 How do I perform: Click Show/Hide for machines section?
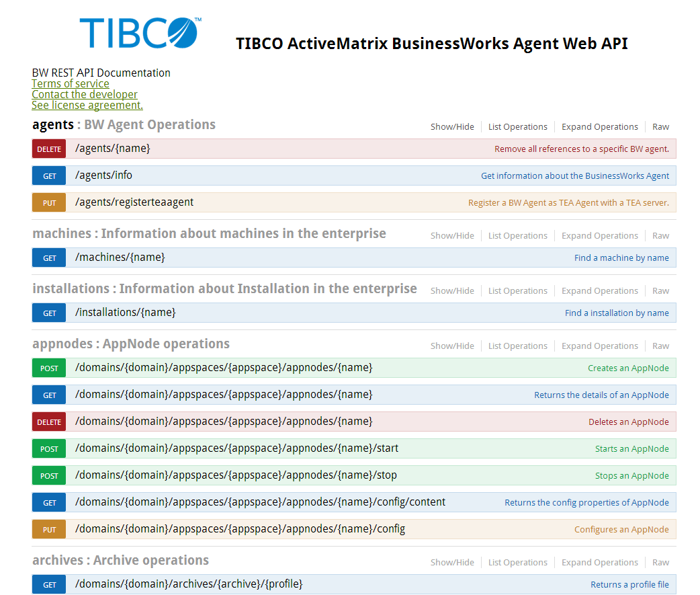[452, 236]
